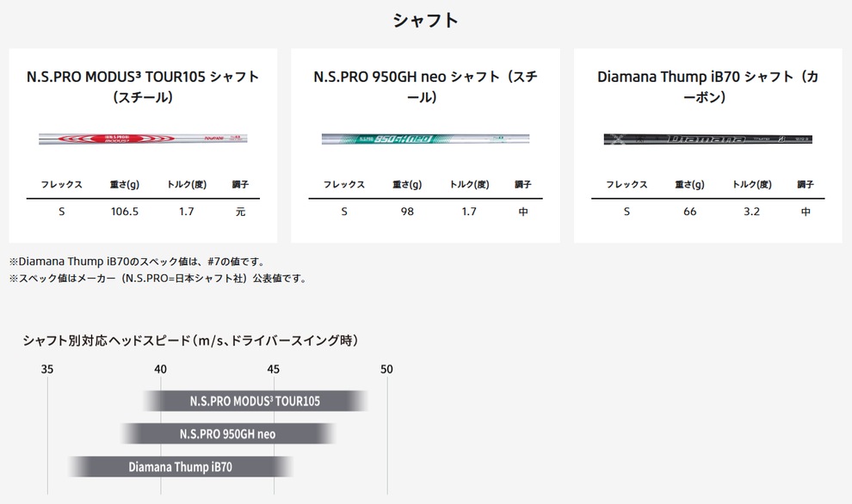852x504 pixels.
Task: Click the 98 weight value for 950GH neo
Action: point(407,212)
